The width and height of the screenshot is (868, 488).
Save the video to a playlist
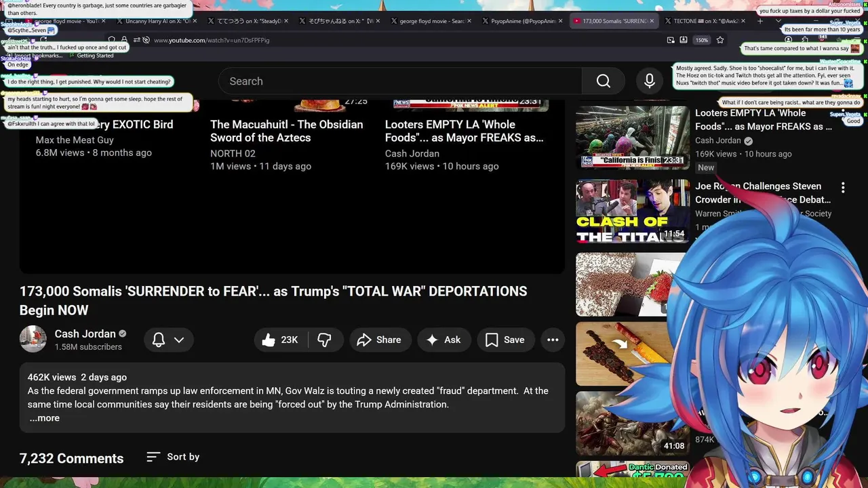505,340
